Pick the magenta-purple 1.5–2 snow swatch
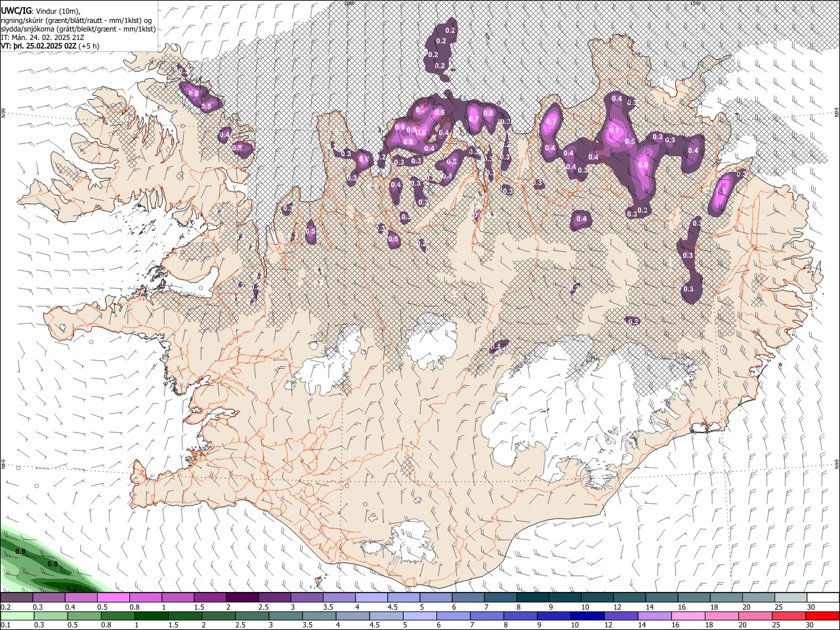Viewport: 840px width, 630px height. pos(210,597)
